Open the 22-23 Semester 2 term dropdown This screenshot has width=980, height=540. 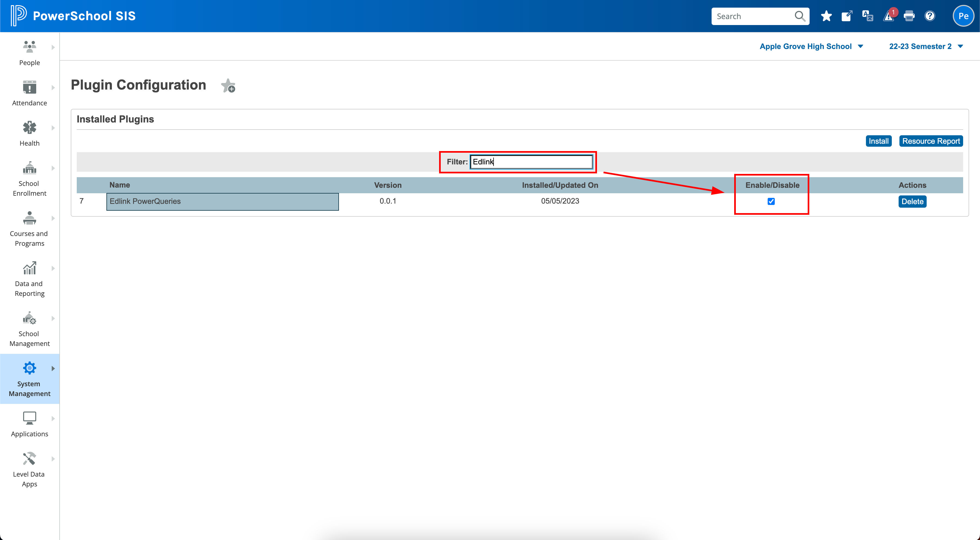pyautogui.click(x=926, y=46)
